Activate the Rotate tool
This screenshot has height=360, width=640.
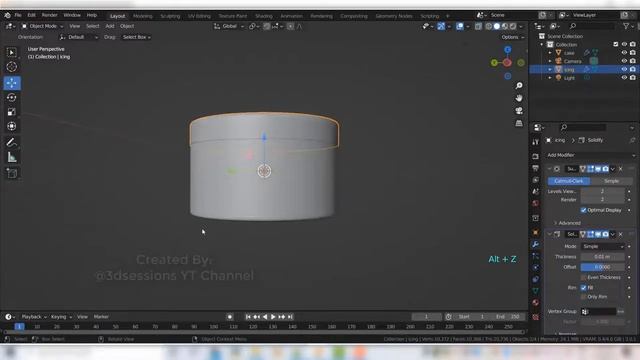coord(11,98)
